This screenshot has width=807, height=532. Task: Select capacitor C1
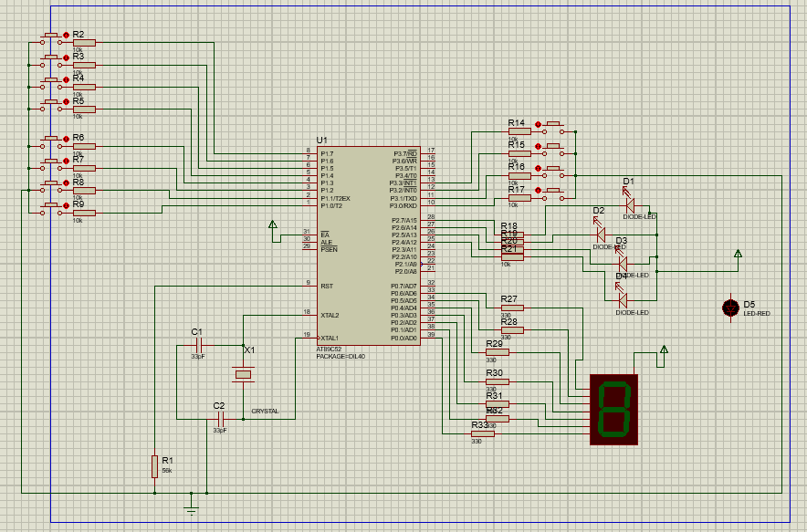[200, 345]
